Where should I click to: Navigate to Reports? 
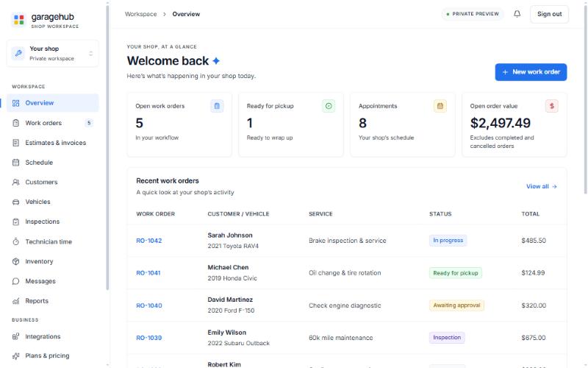coord(52,301)
